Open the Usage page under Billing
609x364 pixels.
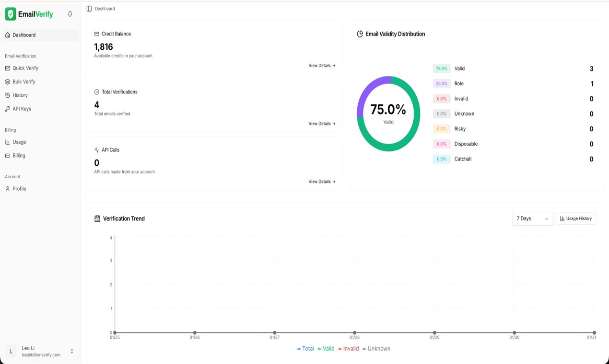[x=19, y=142]
